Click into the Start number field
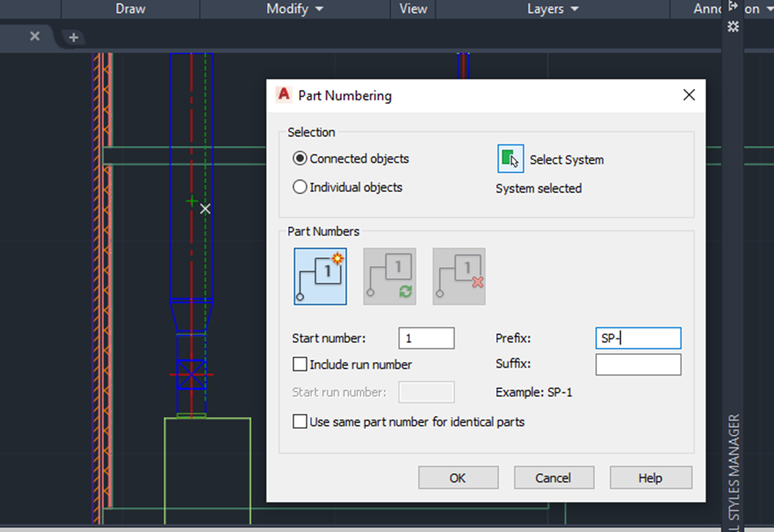This screenshot has width=774, height=532. point(426,338)
